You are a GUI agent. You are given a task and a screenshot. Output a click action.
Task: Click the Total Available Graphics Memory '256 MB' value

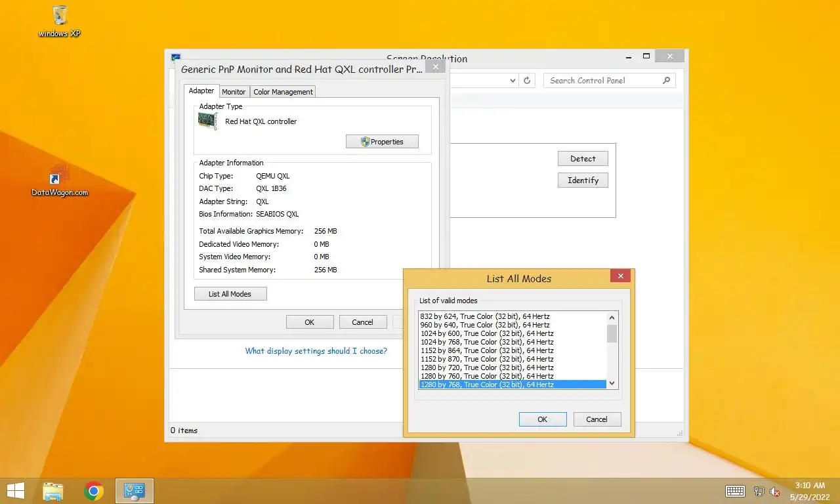[x=325, y=231]
